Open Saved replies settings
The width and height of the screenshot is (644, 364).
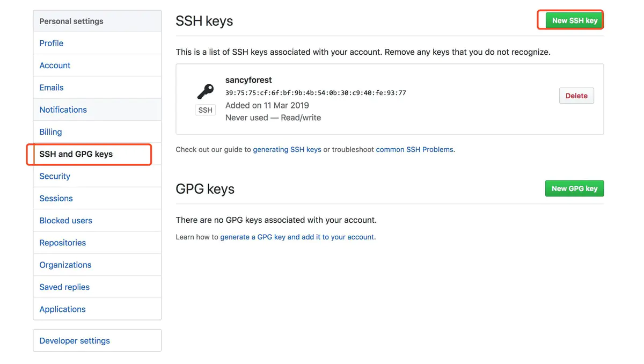click(64, 287)
